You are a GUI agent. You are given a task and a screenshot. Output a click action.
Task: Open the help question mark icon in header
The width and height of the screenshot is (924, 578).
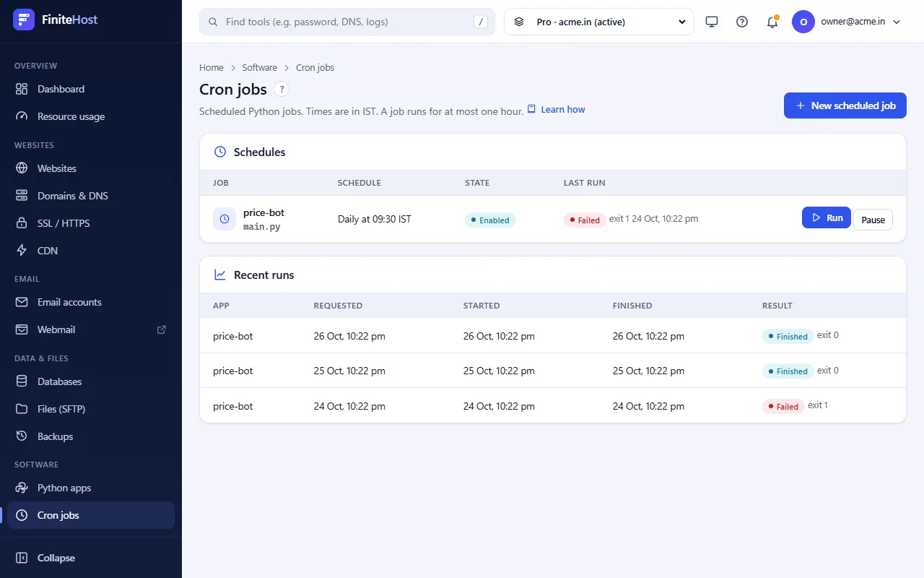pyautogui.click(x=742, y=22)
